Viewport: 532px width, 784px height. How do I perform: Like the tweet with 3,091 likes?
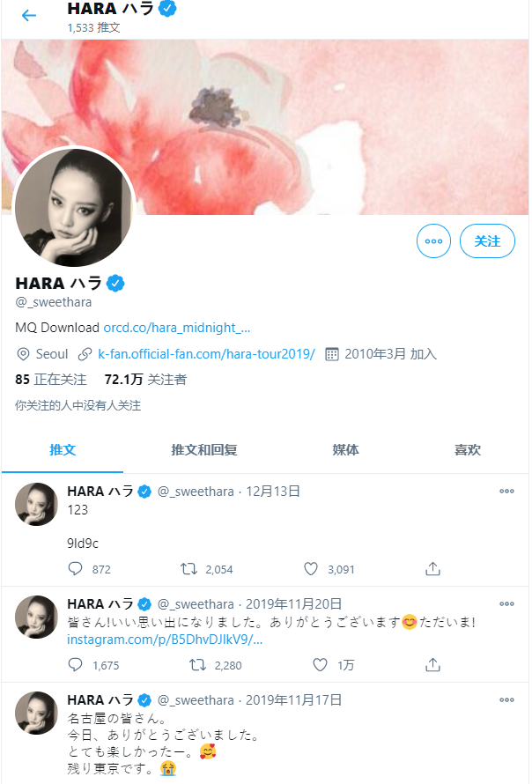311,569
